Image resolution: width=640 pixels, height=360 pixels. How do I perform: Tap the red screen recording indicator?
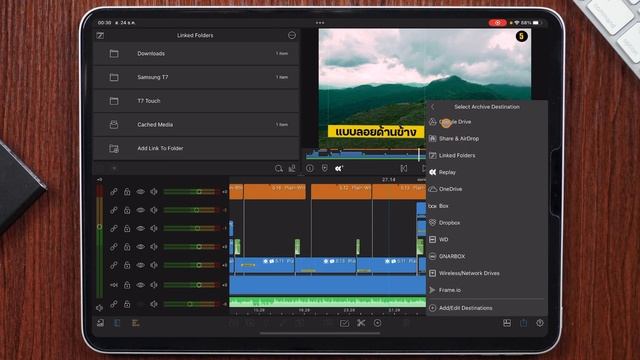[497, 23]
